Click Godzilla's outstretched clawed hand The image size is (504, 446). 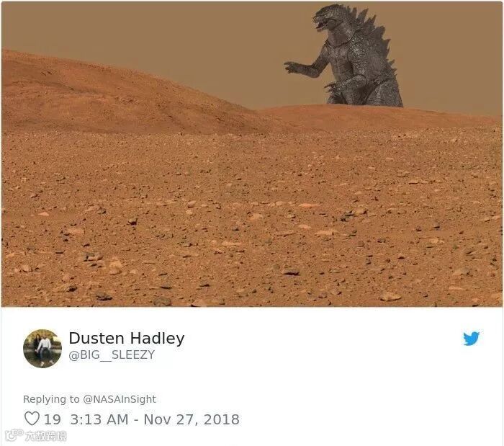click(292, 67)
